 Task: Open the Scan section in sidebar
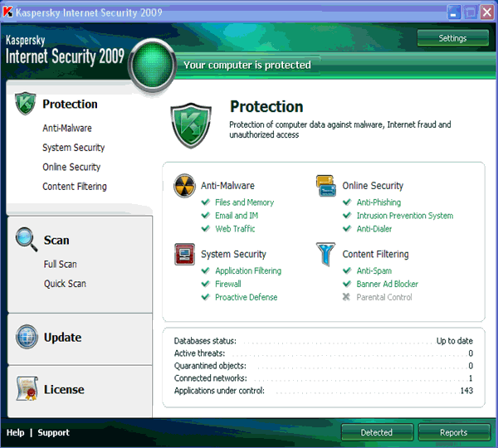56,241
